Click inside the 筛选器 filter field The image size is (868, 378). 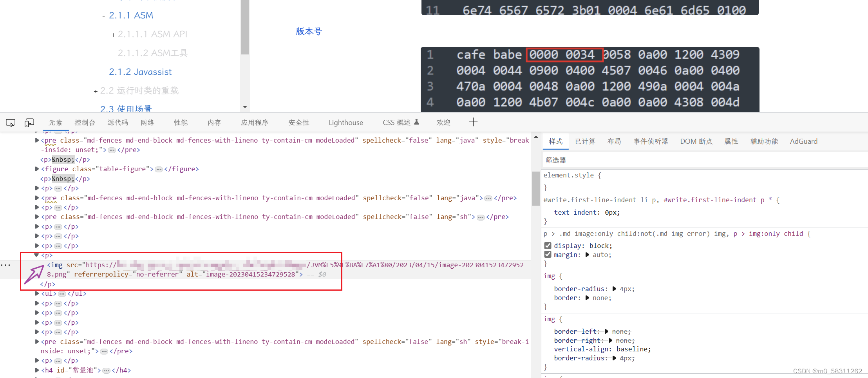pyautogui.click(x=588, y=160)
